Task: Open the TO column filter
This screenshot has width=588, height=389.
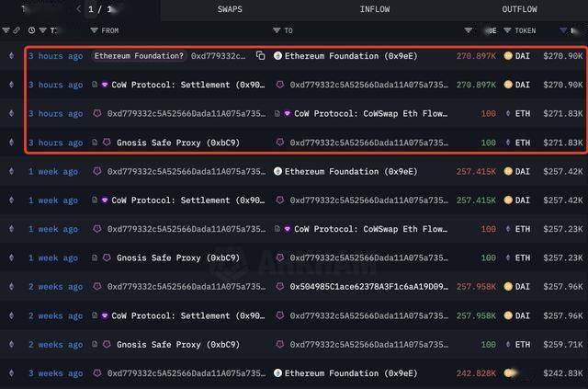Action: coord(277,30)
